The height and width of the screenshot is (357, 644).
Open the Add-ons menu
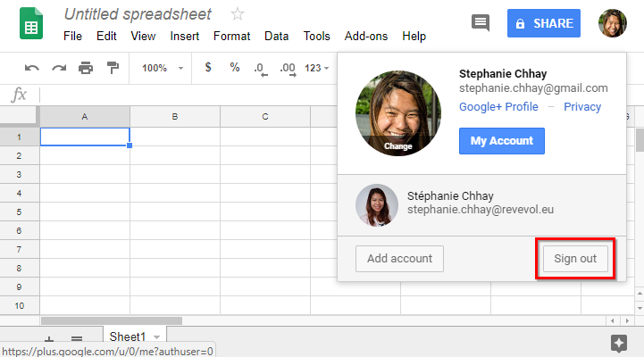click(x=366, y=36)
